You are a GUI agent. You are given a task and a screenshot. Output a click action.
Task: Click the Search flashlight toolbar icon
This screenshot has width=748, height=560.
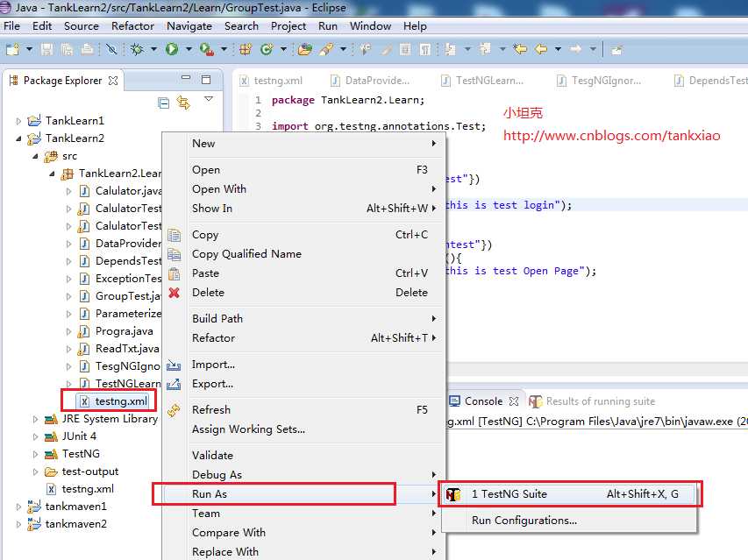(x=327, y=49)
